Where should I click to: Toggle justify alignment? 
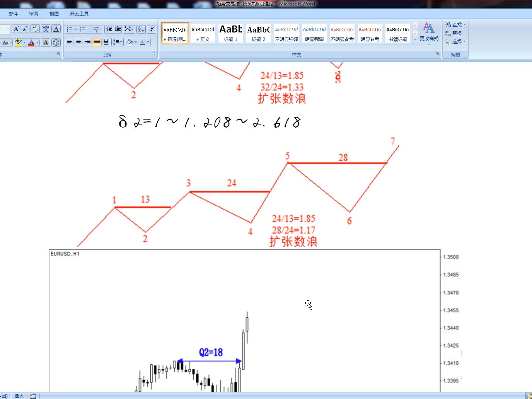(x=97, y=42)
